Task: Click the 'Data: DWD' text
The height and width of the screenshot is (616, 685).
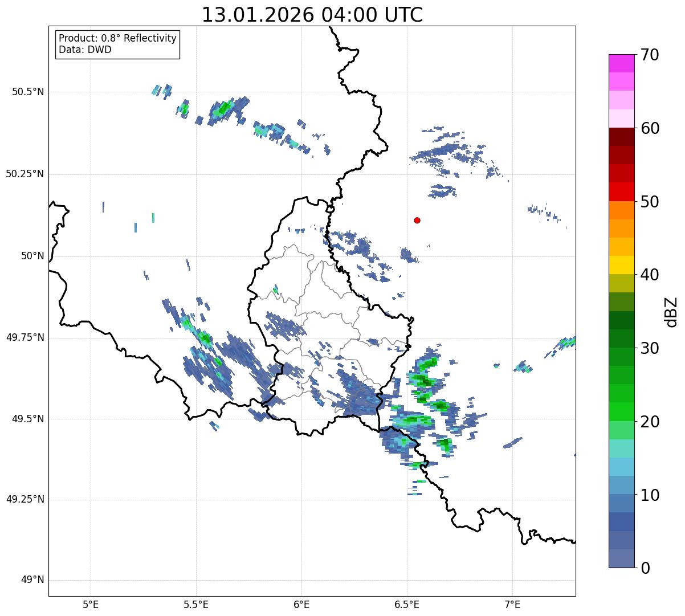Action: (x=85, y=50)
